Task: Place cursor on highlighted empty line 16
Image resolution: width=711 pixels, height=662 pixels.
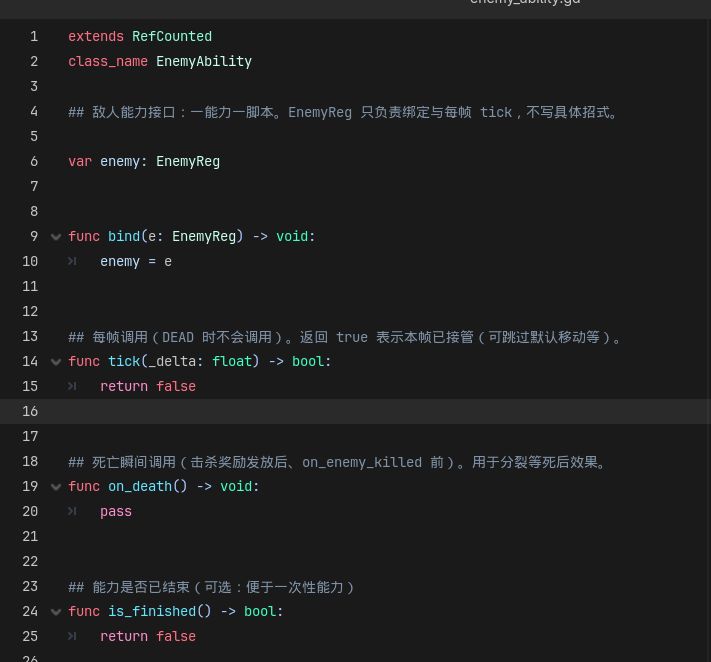Action: click(x=356, y=411)
